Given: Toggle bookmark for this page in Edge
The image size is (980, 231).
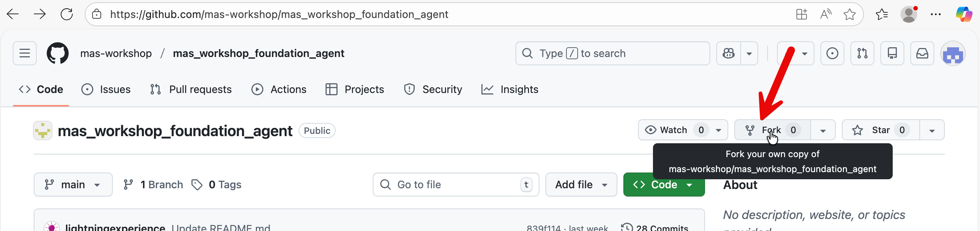Looking at the screenshot, I should (x=850, y=14).
